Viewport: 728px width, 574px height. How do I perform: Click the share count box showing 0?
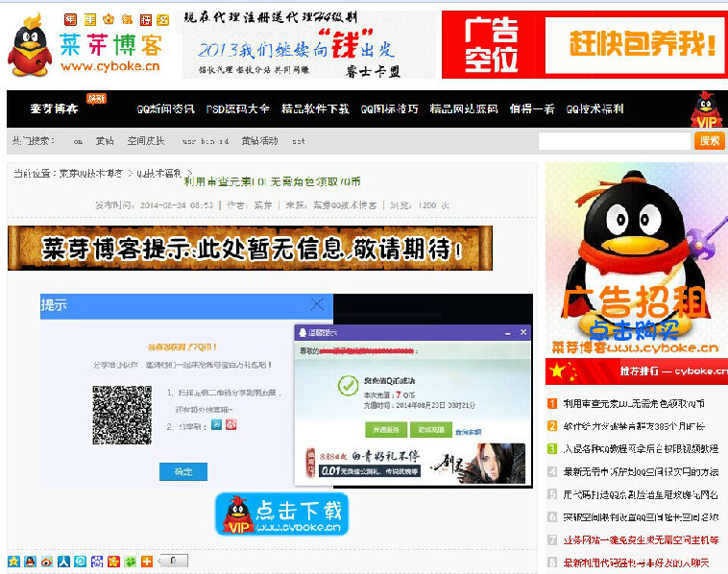(x=173, y=561)
